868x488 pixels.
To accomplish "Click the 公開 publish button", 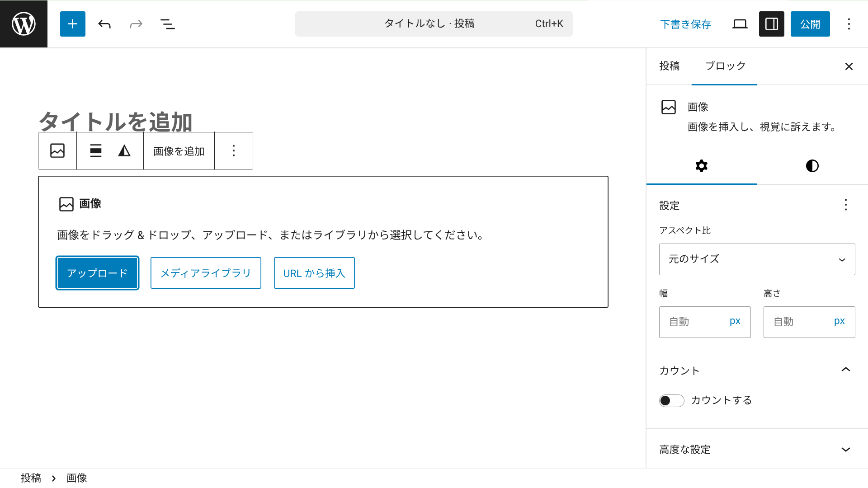I will (x=810, y=24).
